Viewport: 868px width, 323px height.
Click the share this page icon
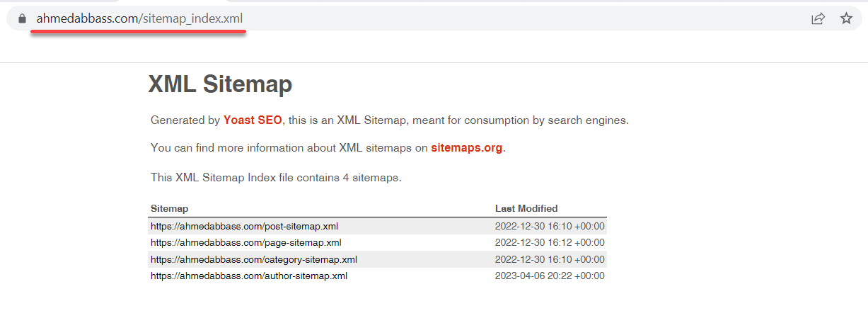[x=818, y=18]
